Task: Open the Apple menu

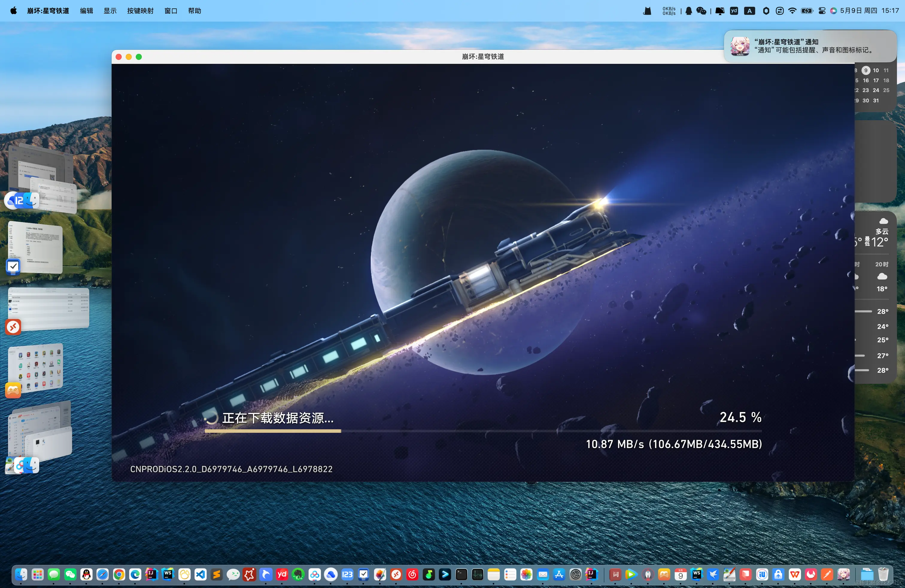Action: click(14, 11)
